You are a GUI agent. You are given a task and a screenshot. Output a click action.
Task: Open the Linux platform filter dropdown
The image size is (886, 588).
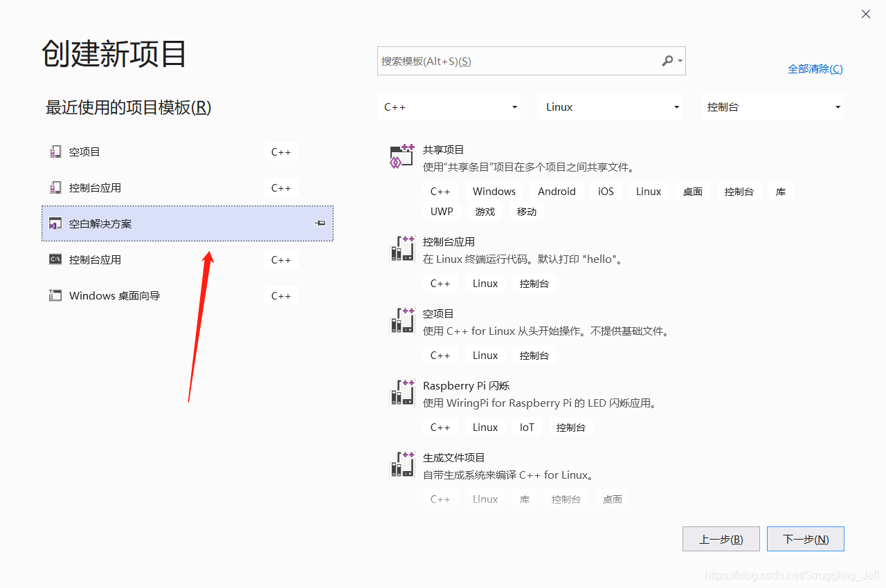(611, 107)
